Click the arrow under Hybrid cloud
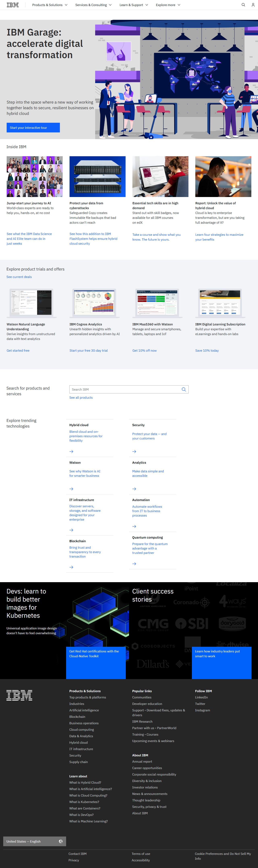The width and height of the screenshot is (258, 868). pos(71,451)
